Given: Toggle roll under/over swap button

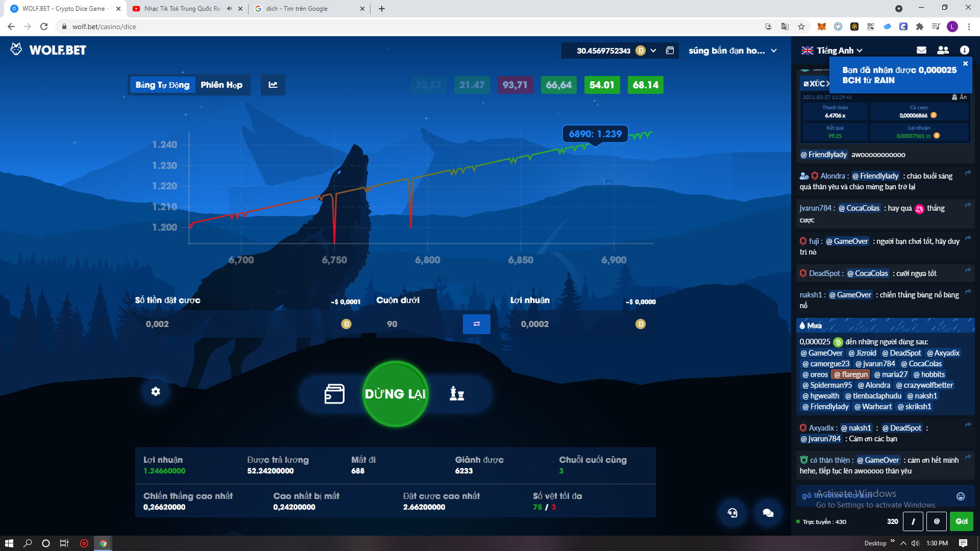Looking at the screenshot, I should [476, 324].
